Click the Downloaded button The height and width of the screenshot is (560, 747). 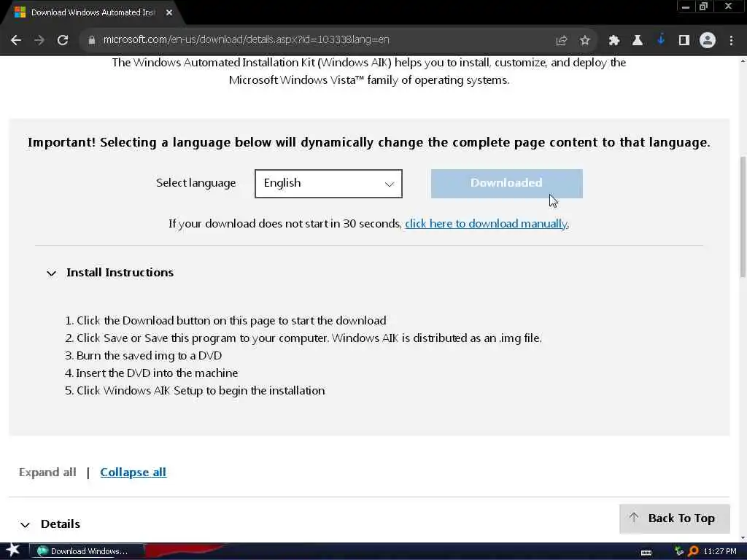click(506, 183)
